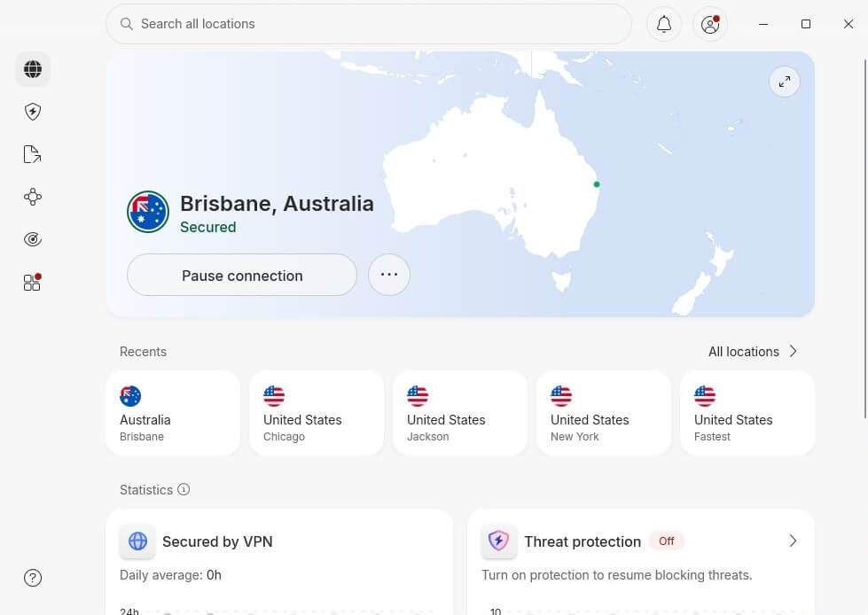
Task: Select recent Australia Brisbane card
Action: [173, 413]
